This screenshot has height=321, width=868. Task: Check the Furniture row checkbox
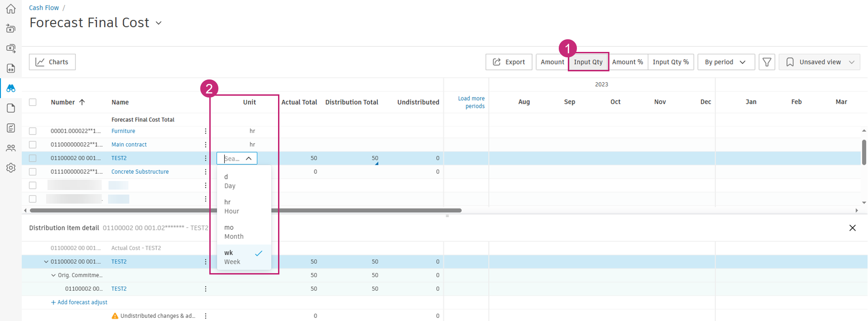[x=33, y=131]
